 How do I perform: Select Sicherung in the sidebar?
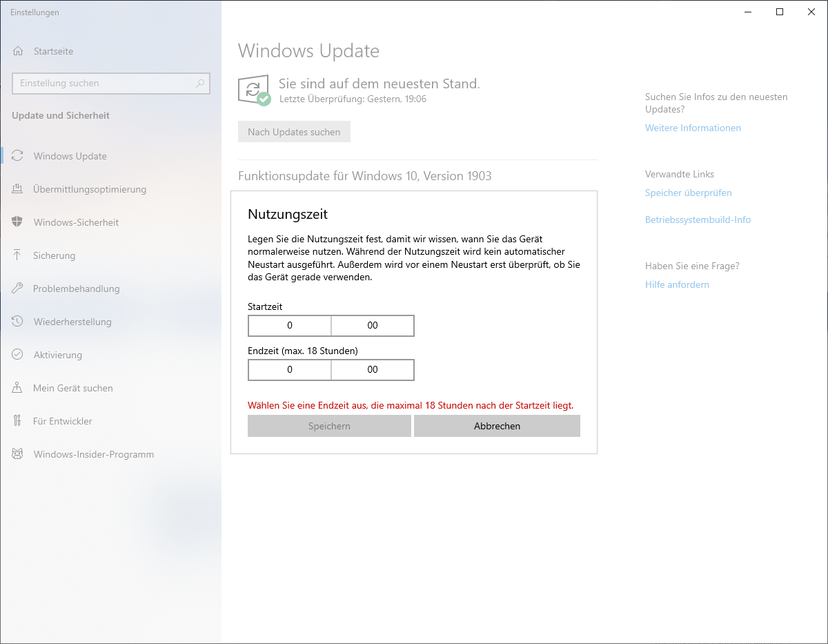pos(110,255)
